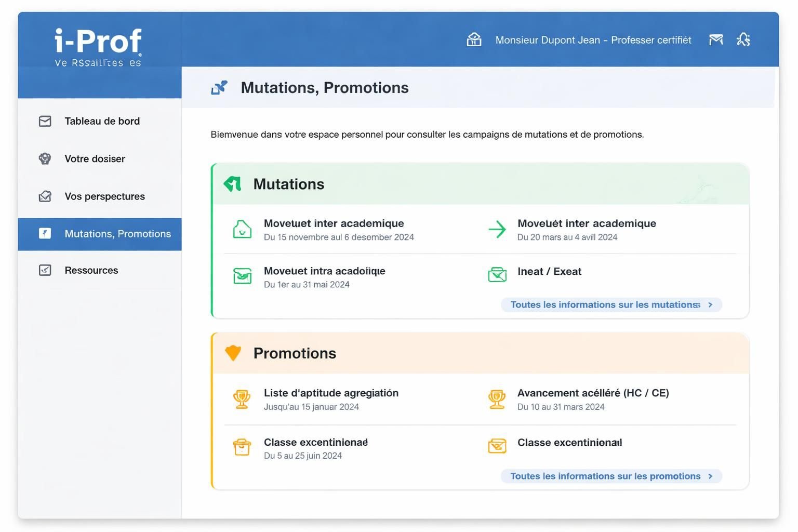This screenshot has width=798, height=532.
Task: Click Classe exceptionnelle du 5 au 25 juin
Action: click(x=315, y=442)
